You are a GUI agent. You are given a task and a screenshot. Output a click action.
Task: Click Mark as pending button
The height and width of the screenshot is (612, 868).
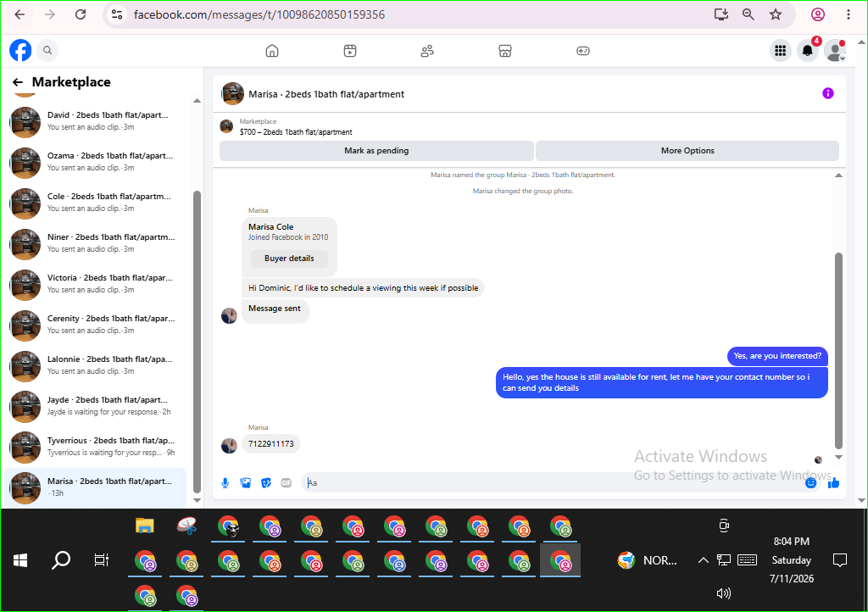pos(376,151)
